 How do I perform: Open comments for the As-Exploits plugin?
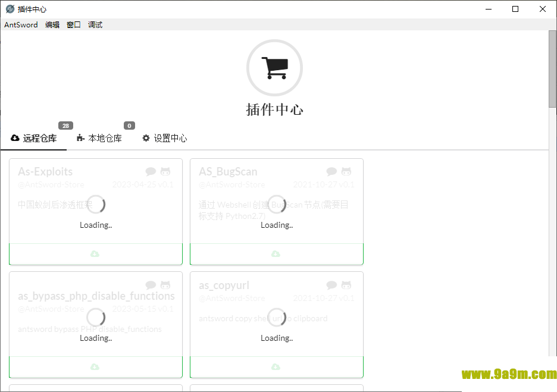151,172
